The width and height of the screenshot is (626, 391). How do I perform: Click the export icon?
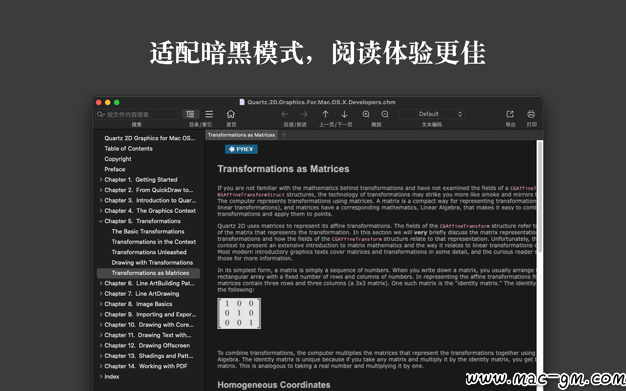[510, 114]
